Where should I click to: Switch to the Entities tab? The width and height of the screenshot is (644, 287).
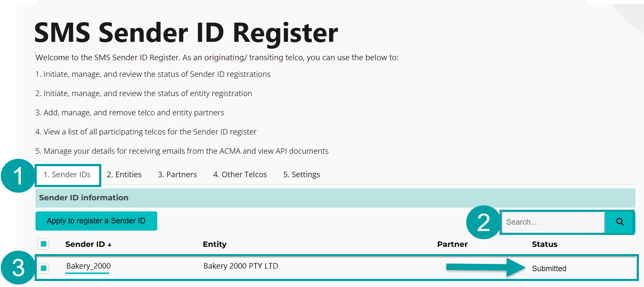[124, 174]
